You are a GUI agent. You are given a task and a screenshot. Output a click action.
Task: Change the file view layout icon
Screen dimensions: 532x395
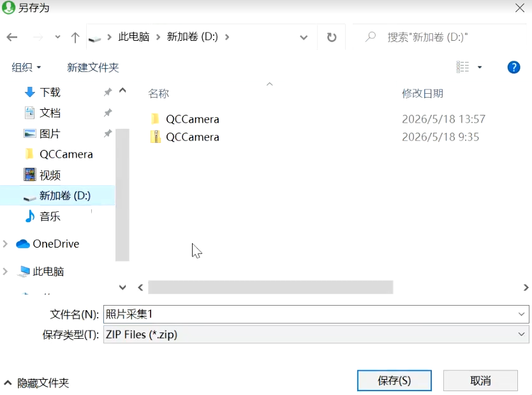click(x=462, y=67)
